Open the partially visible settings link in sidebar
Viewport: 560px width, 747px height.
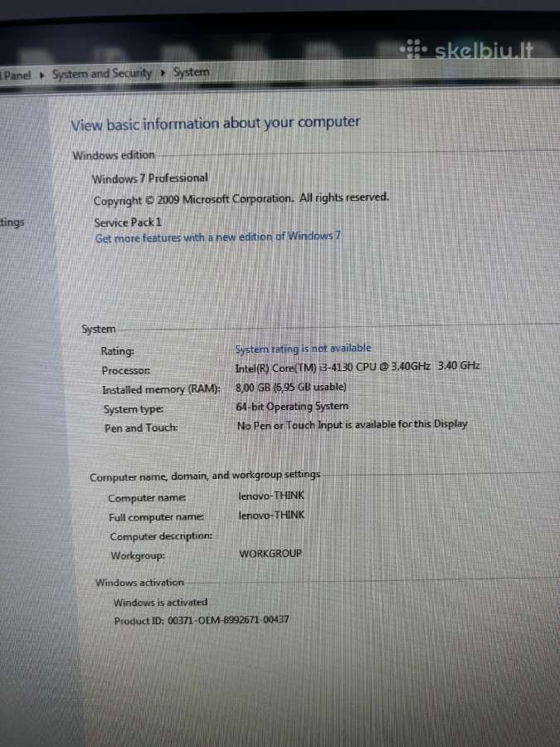click(x=12, y=222)
